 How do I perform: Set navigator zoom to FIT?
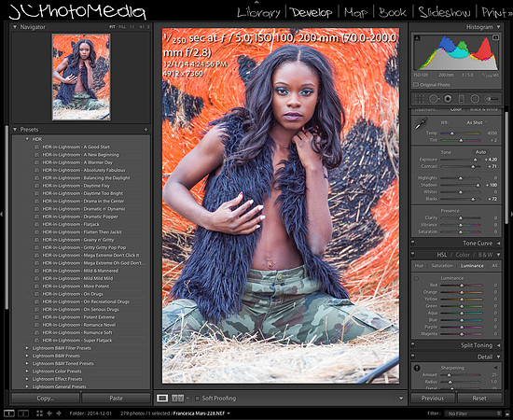pyautogui.click(x=112, y=27)
